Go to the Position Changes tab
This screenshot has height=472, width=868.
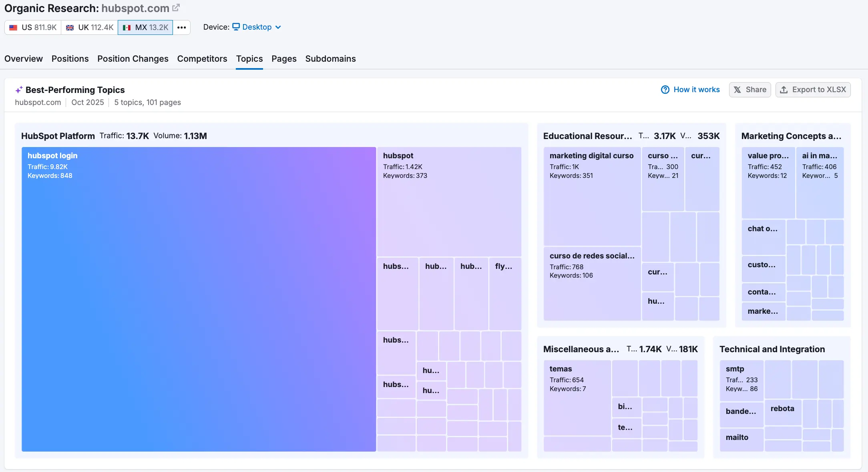pyautogui.click(x=133, y=59)
